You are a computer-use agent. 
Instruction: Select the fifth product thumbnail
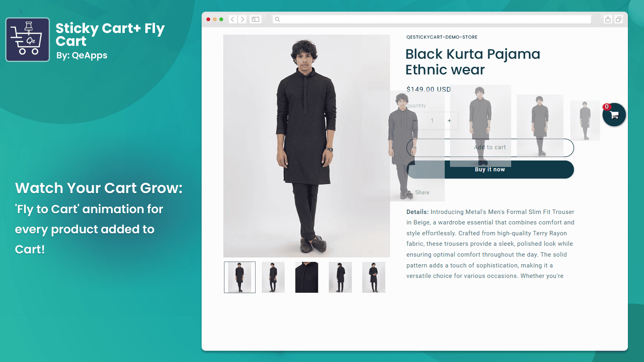[374, 277]
